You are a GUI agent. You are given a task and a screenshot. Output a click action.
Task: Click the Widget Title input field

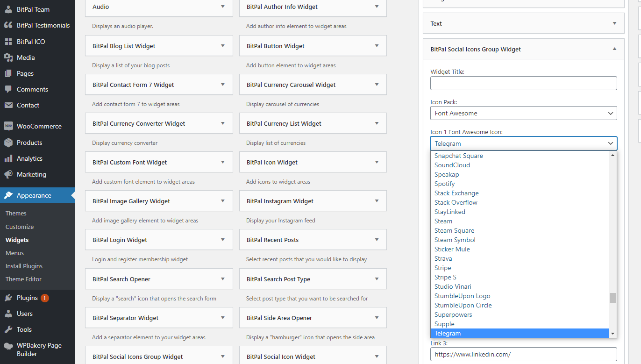523,83
